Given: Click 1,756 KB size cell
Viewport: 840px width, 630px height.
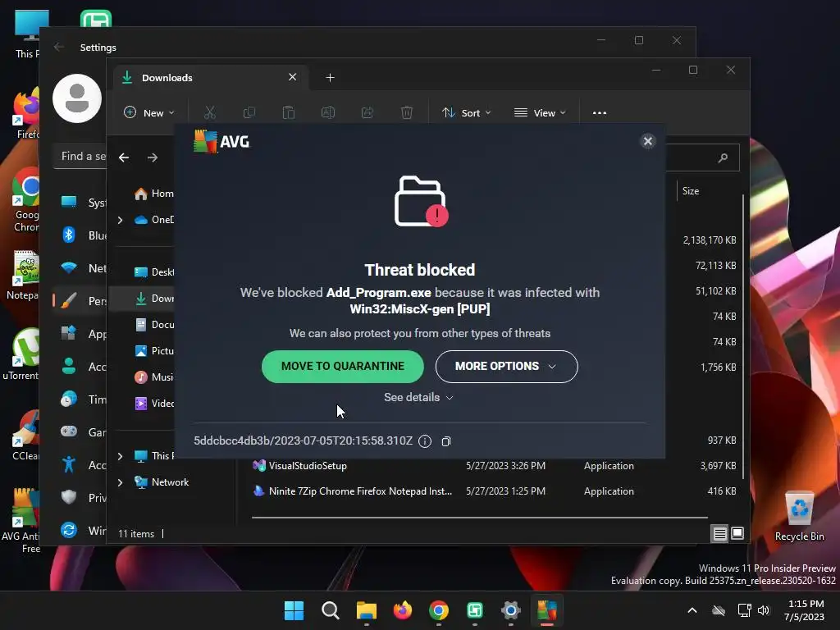Looking at the screenshot, I should coord(718,367).
